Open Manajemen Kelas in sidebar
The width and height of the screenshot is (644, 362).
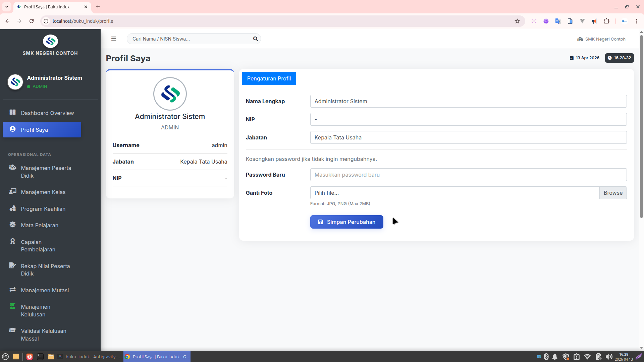(x=43, y=192)
